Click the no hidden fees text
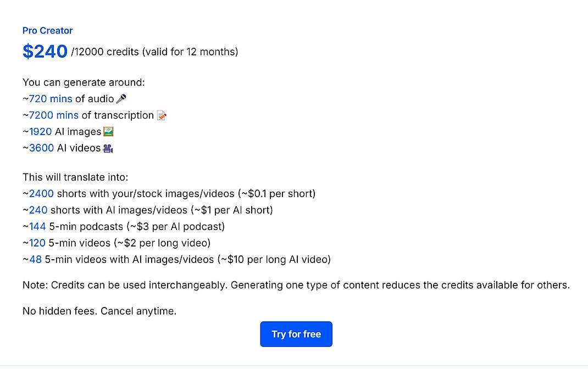 click(x=99, y=311)
